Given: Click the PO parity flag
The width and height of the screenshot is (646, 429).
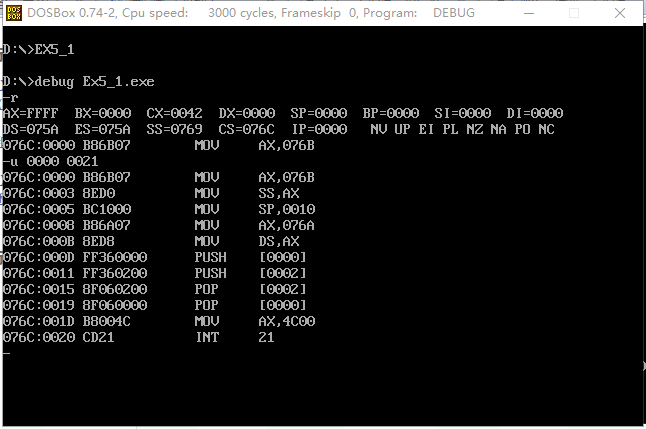Looking at the screenshot, I should pos(522,129).
